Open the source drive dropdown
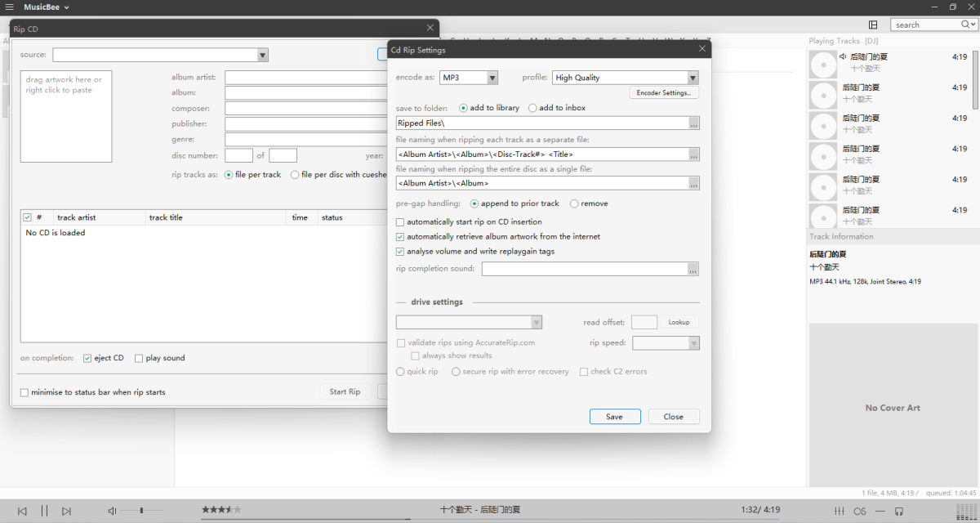The width and height of the screenshot is (980, 523). [x=262, y=56]
